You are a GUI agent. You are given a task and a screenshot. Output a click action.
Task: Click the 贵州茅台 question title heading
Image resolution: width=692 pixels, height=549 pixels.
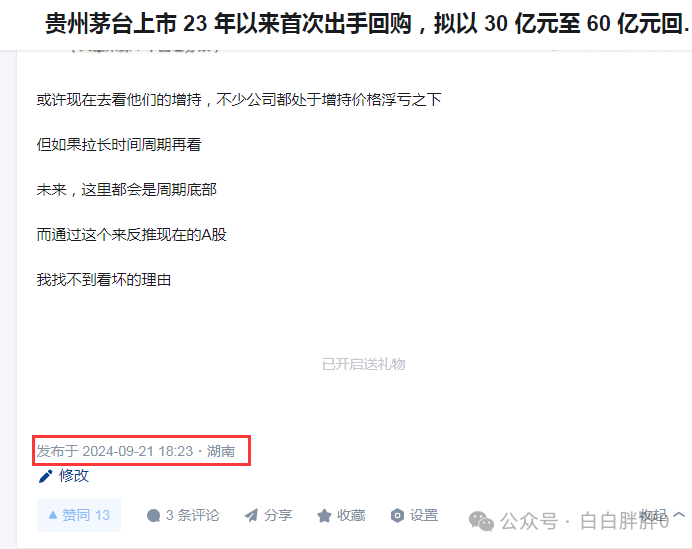coord(368,23)
